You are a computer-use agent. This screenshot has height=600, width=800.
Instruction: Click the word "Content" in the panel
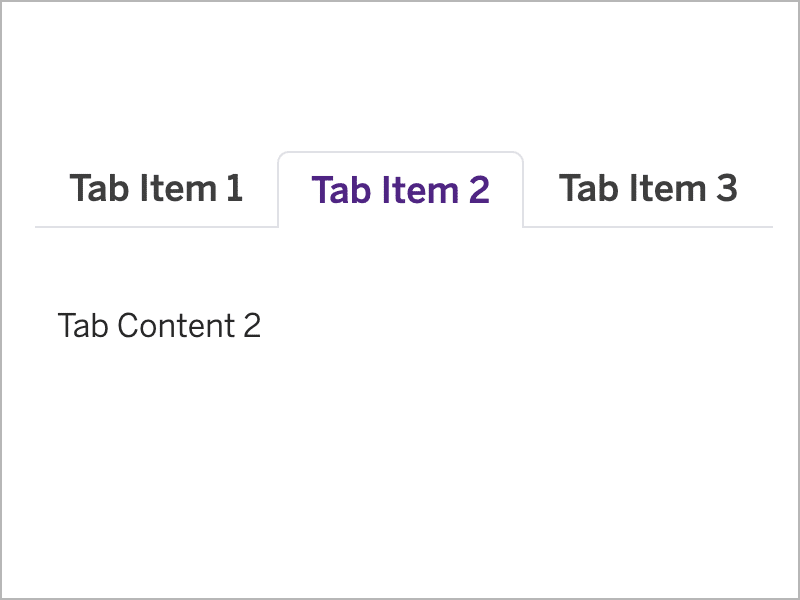(171, 326)
